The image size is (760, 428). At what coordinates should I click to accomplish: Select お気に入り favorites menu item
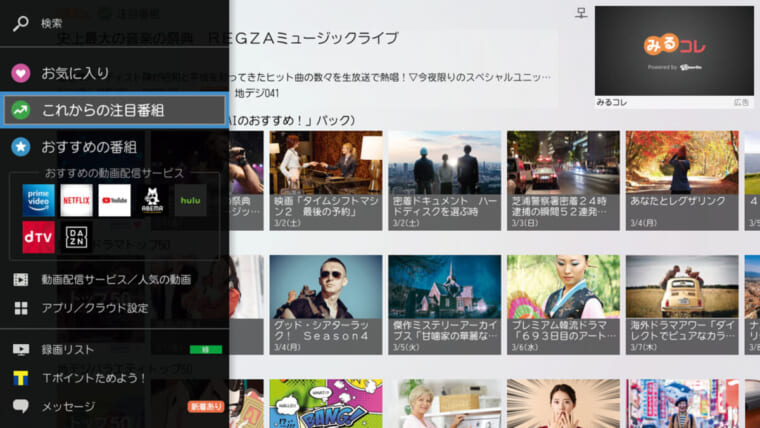click(x=75, y=72)
